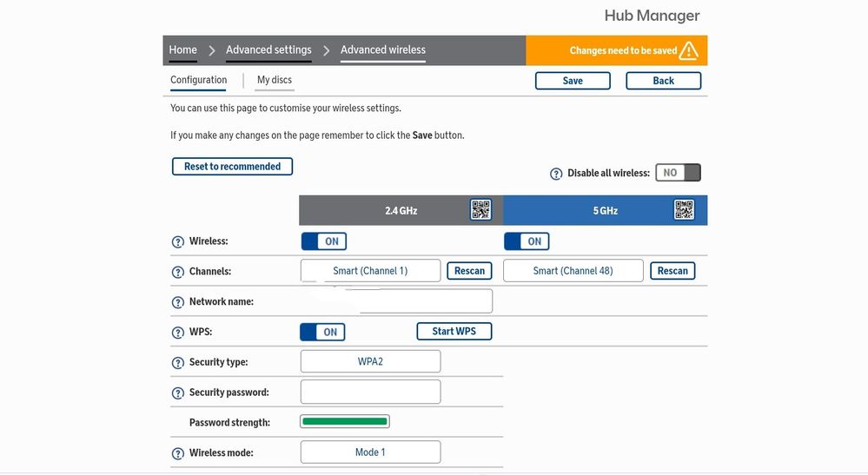This screenshot has width=868, height=475.
Task: Open help icon beside Wireless label
Action: click(x=178, y=242)
